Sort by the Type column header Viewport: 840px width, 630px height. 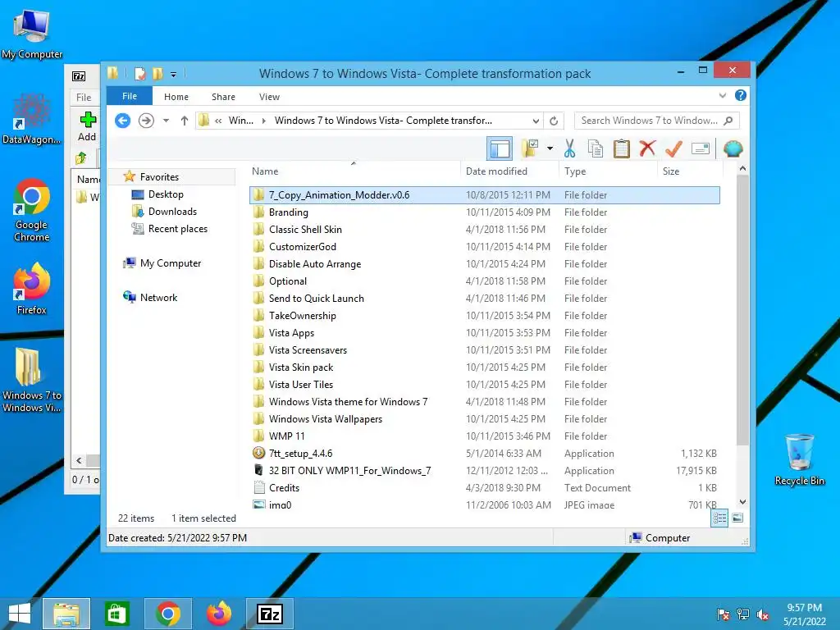[608, 171]
